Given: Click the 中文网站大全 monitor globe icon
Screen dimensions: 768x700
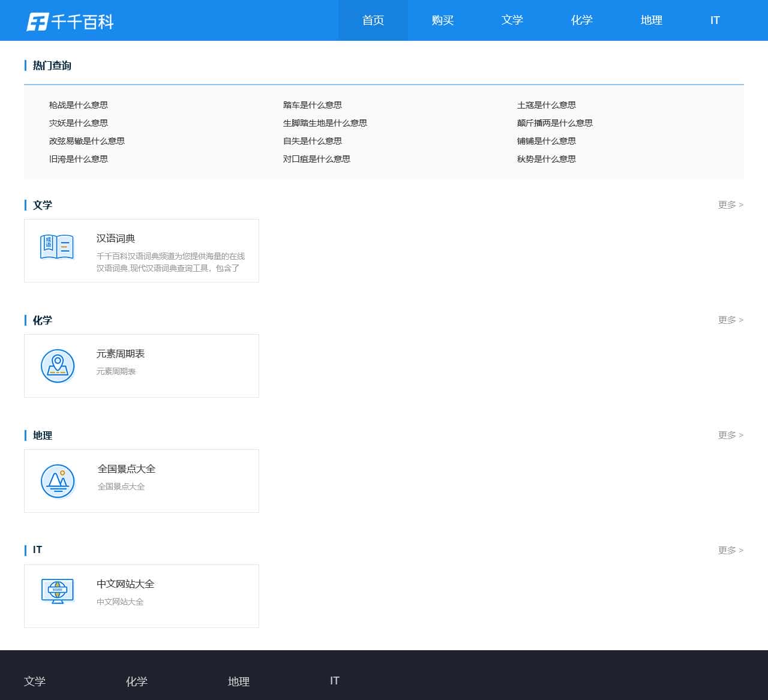Looking at the screenshot, I should (58, 591).
